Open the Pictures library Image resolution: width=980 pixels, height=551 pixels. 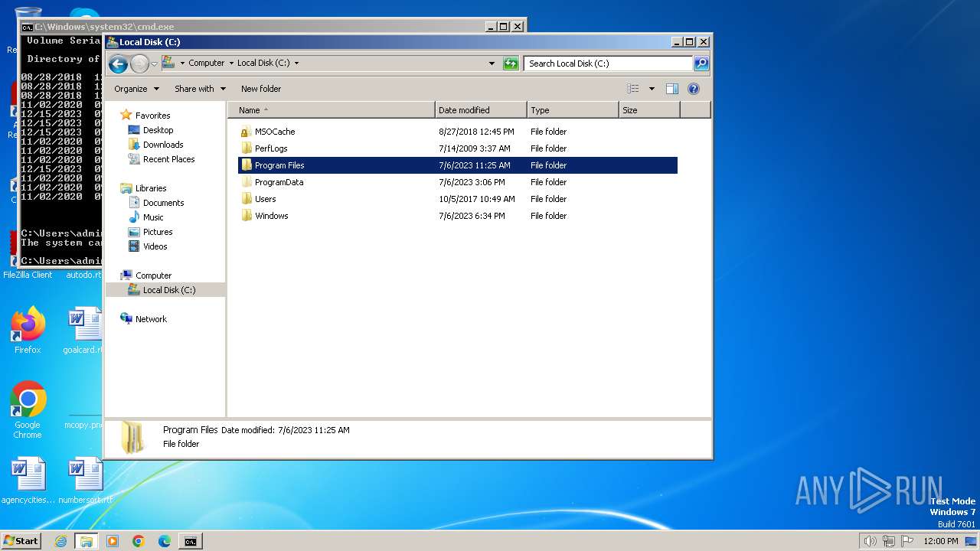click(158, 232)
